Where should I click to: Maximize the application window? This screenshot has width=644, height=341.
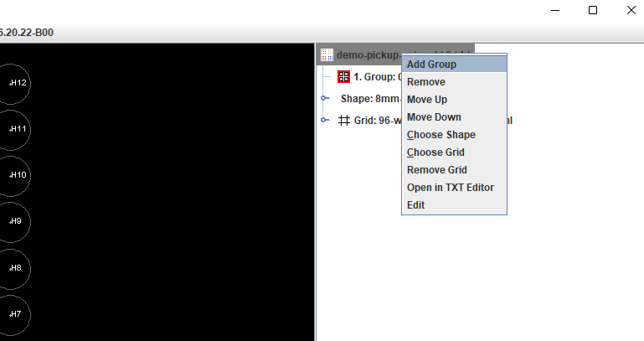[592, 10]
